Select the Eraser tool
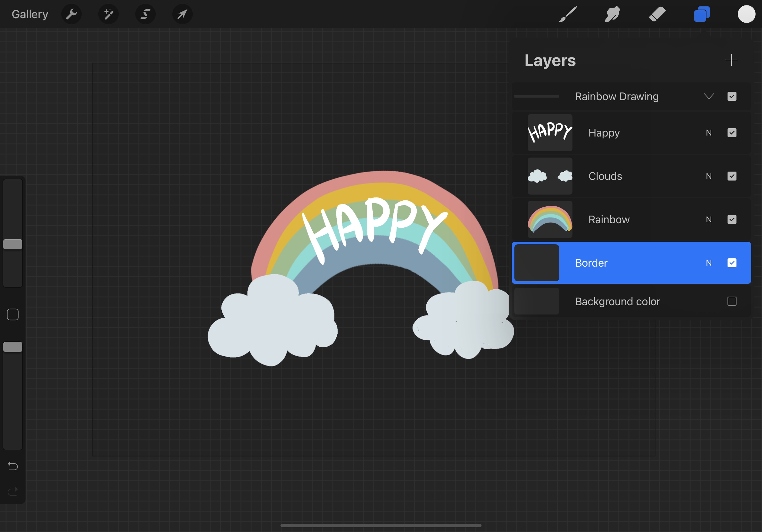The image size is (762, 532). pyautogui.click(x=655, y=14)
